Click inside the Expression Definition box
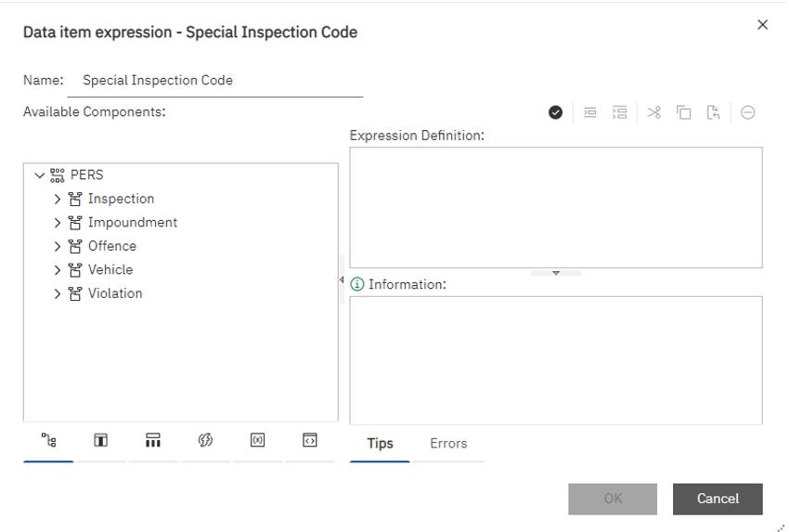The image size is (789, 532). [555, 207]
